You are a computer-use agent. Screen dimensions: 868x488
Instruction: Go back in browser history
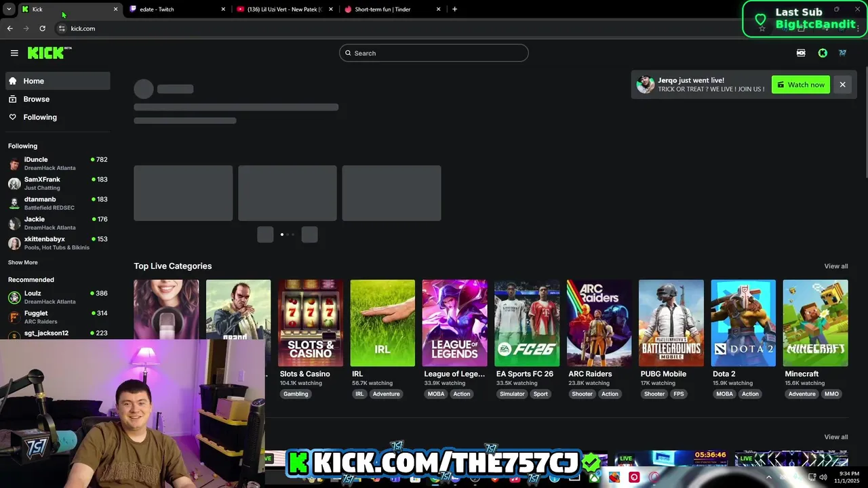click(x=9, y=28)
